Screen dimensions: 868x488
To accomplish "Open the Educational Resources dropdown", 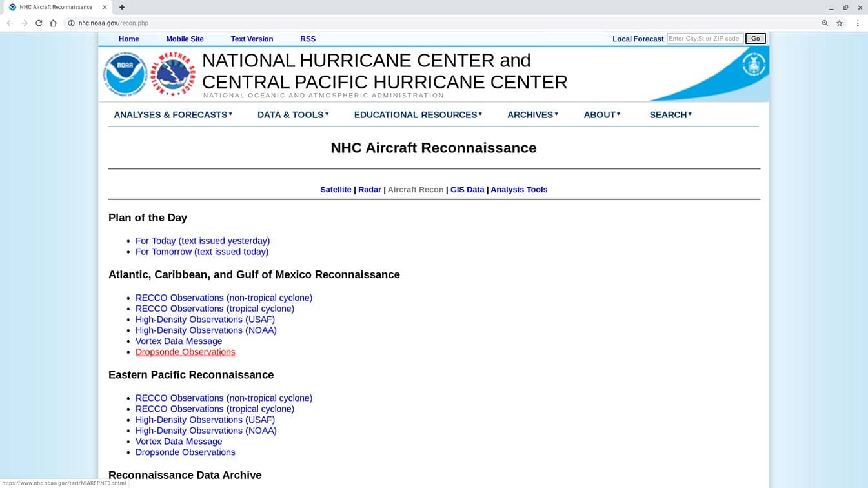I will 418,115.
